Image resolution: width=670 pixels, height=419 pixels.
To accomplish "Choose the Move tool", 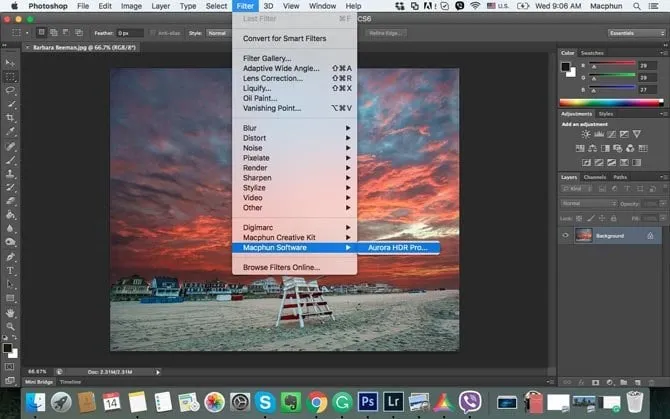I will pyautogui.click(x=10, y=61).
